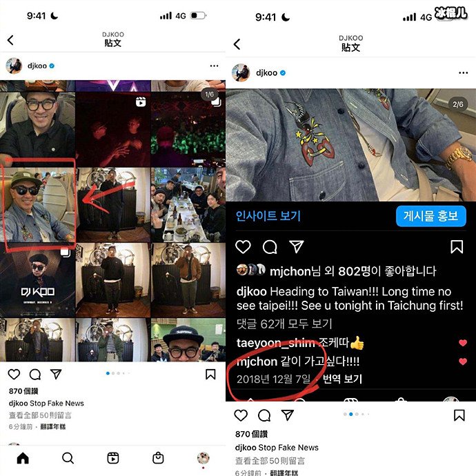Expand all comments via 查看全部50則留言 on the left

tap(40, 415)
